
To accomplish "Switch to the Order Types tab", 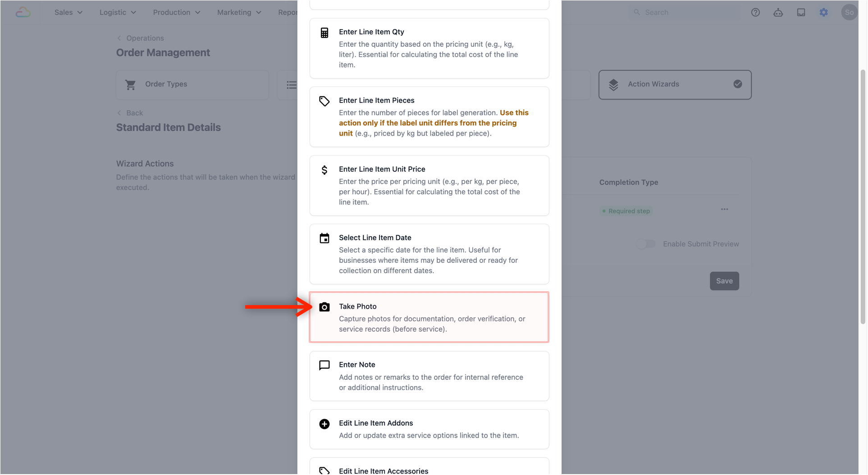I will tap(192, 85).
